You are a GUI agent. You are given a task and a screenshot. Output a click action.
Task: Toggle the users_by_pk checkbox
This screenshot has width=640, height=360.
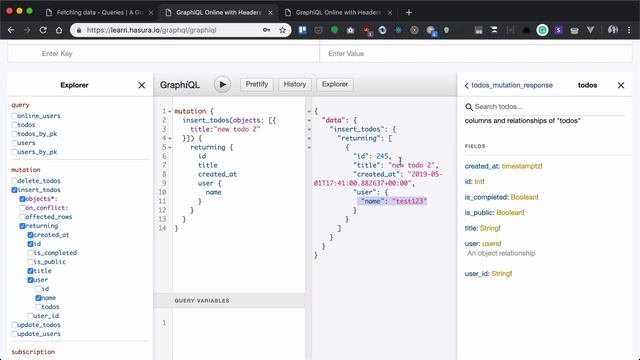14,152
